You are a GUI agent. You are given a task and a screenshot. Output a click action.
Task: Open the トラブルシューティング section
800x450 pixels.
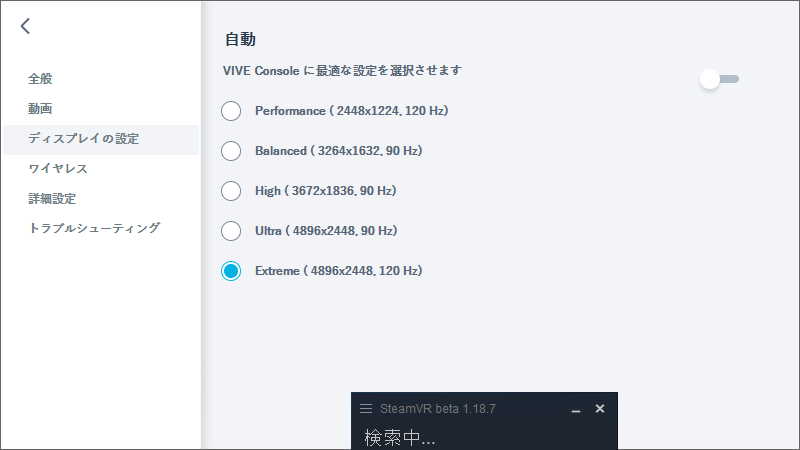pyautogui.click(x=94, y=228)
